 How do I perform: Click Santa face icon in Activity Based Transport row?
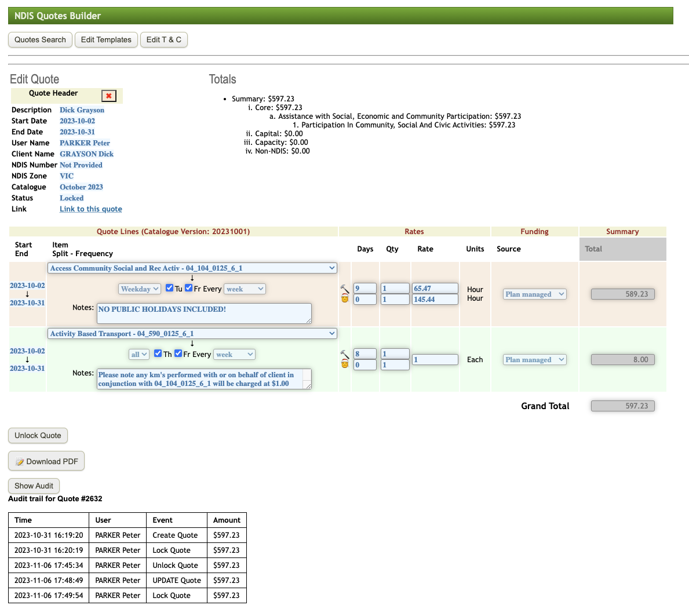coord(345,365)
